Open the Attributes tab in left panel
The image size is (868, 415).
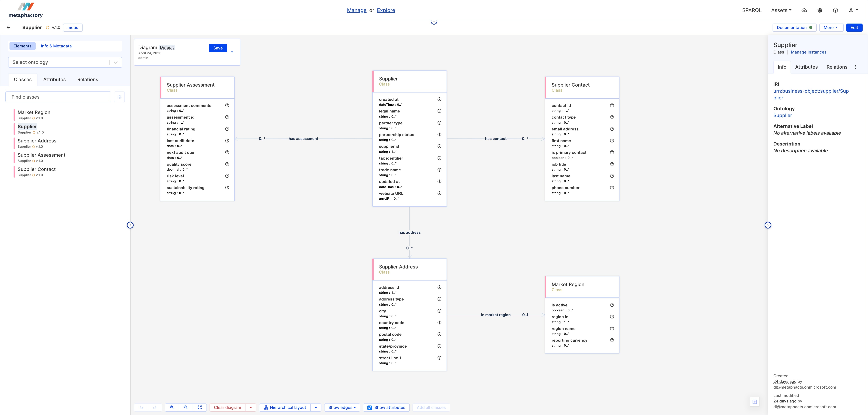pyautogui.click(x=54, y=79)
